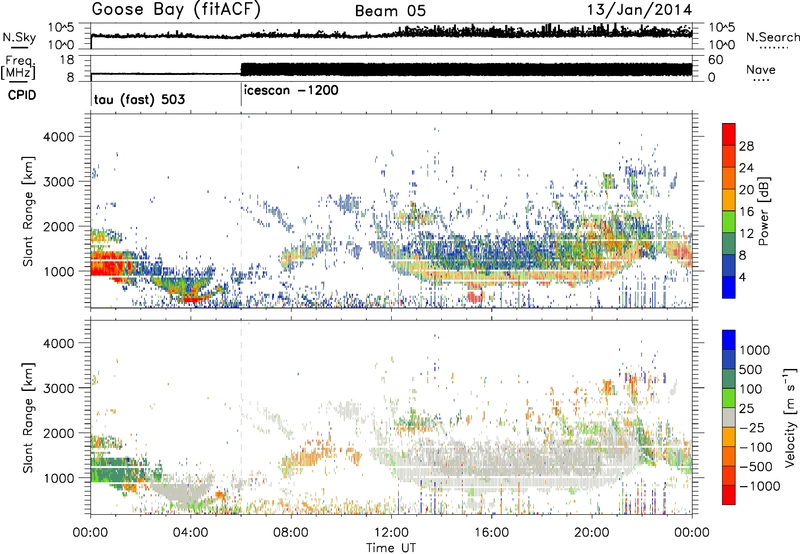The height and width of the screenshot is (554, 800).
Task: Pick the red bottom segment of Velocity colorbar
Action: click(729, 495)
